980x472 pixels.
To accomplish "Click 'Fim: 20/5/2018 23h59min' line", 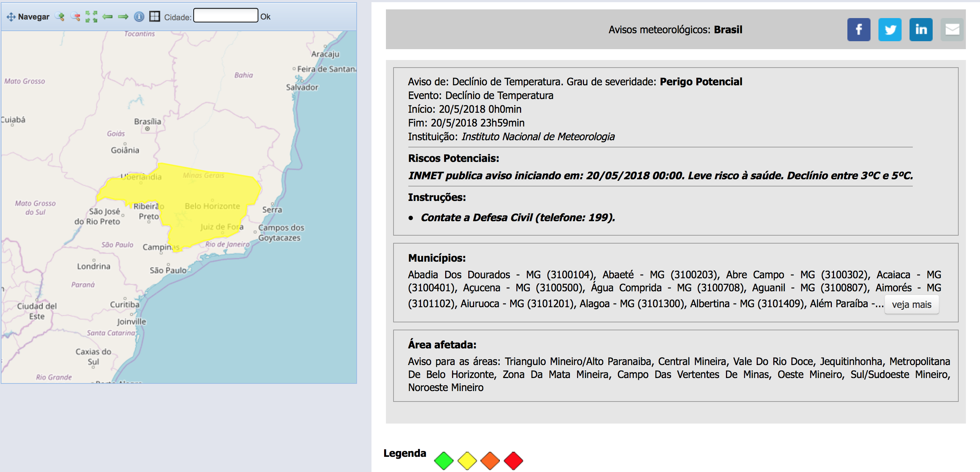I will click(x=466, y=123).
